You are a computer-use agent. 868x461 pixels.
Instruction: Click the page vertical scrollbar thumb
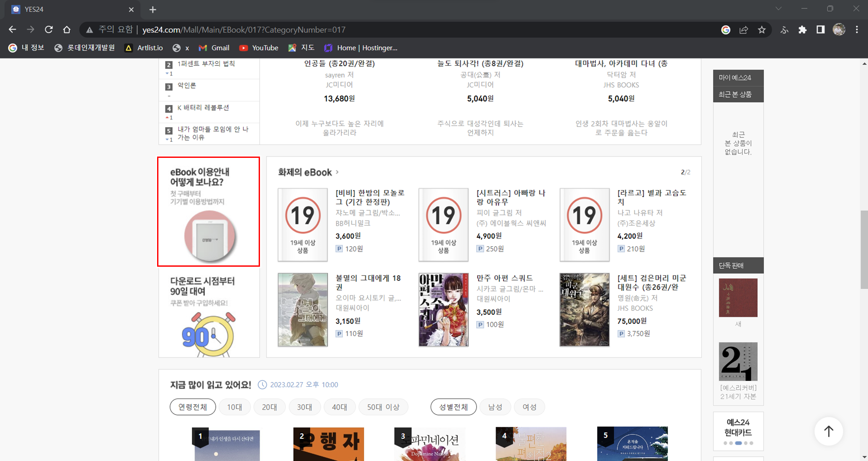click(x=864, y=249)
